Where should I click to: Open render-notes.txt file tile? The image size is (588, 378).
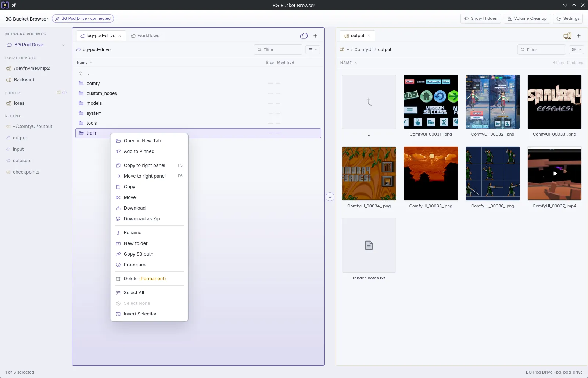point(369,245)
